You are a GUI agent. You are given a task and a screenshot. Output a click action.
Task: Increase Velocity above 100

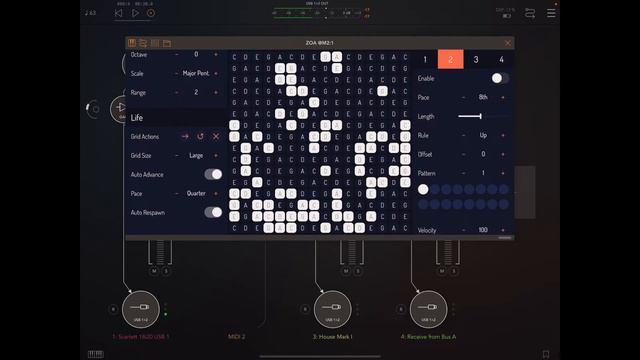(x=503, y=230)
